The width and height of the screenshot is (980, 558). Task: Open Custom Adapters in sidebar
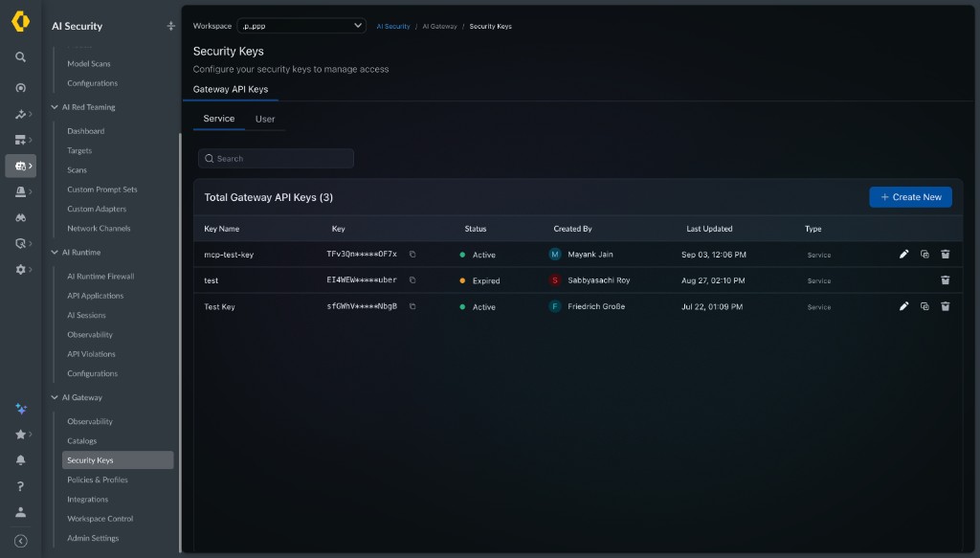[x=97, y=209]
